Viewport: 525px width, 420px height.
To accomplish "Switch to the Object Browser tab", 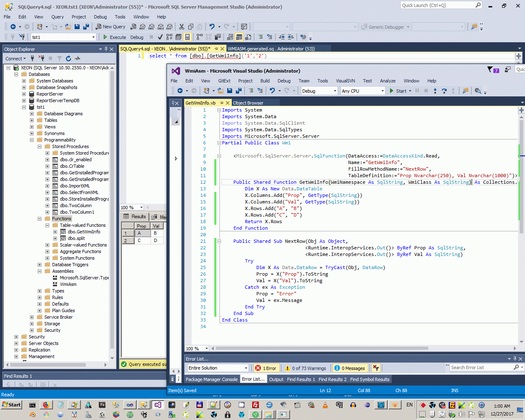I will pos(248,103).
